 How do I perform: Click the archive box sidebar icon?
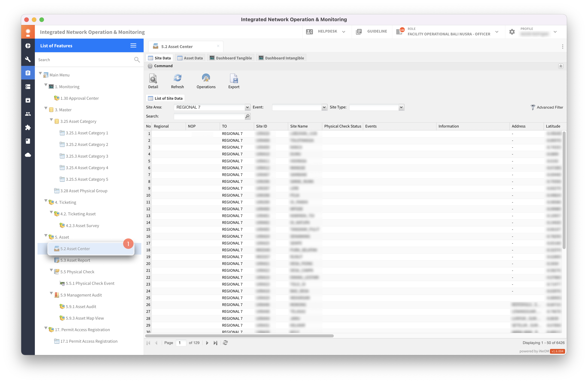(x=28, y=100)
